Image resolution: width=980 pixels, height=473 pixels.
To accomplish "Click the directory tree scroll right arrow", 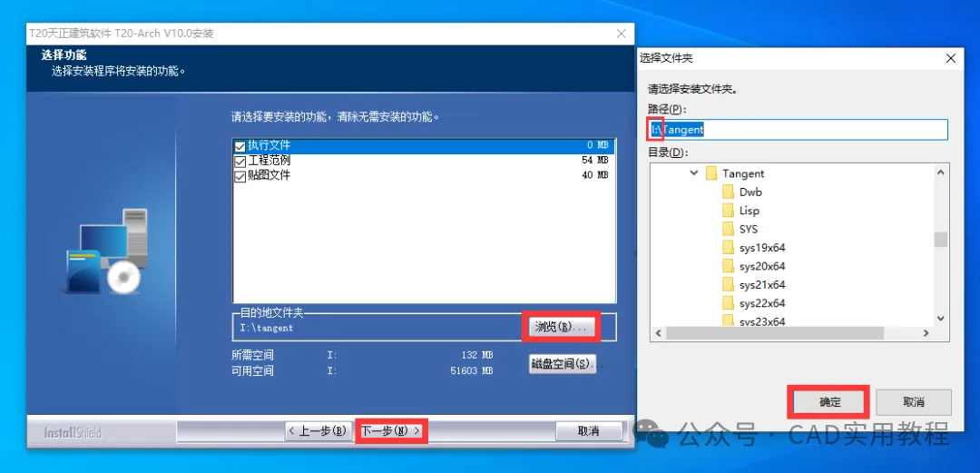I will (926, 334).
